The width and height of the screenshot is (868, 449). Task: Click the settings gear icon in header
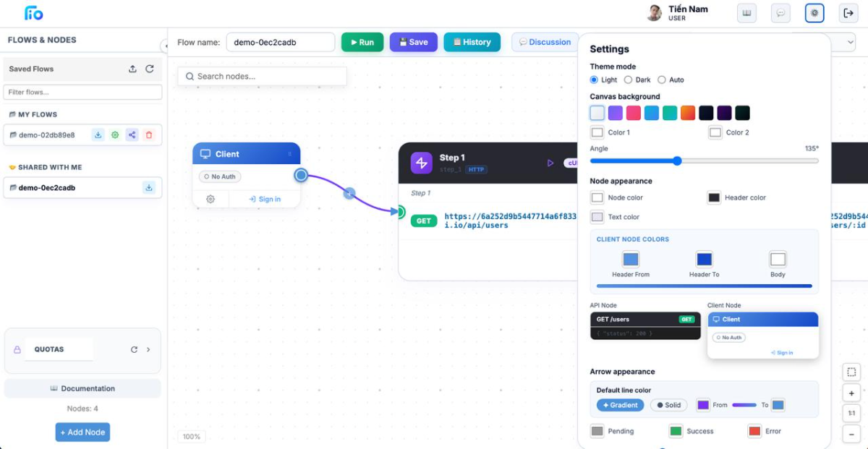(x=814, y=13)
